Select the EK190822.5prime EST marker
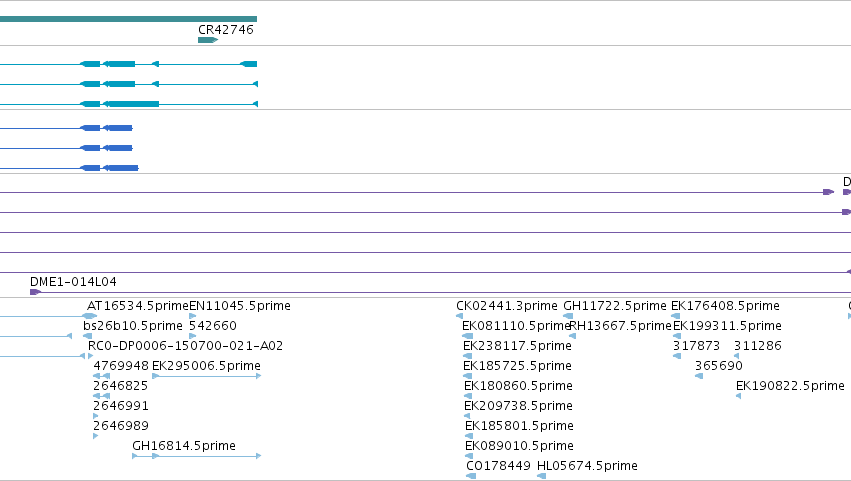 [x=739, y=396]
